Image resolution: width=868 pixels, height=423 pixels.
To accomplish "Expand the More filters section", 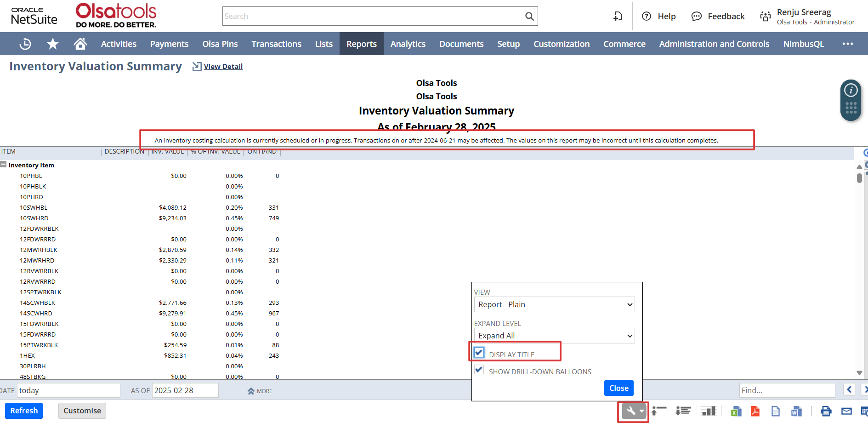I will pos(260,391).
